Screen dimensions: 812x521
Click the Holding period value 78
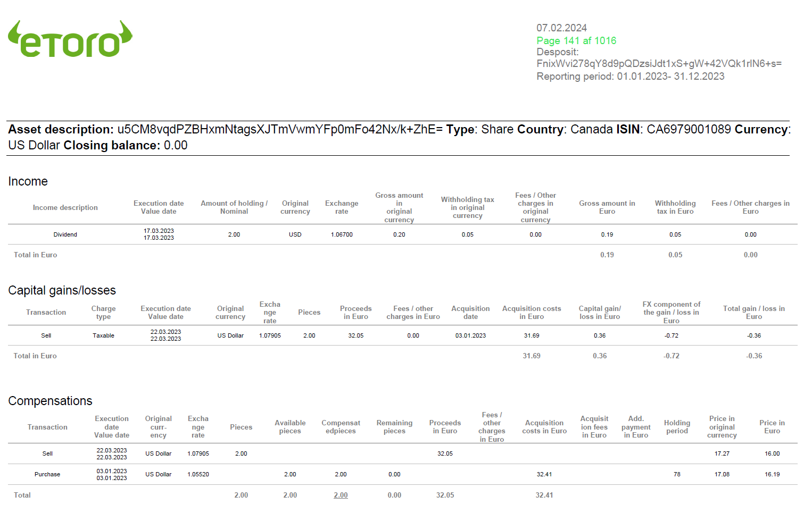(677, 474)
